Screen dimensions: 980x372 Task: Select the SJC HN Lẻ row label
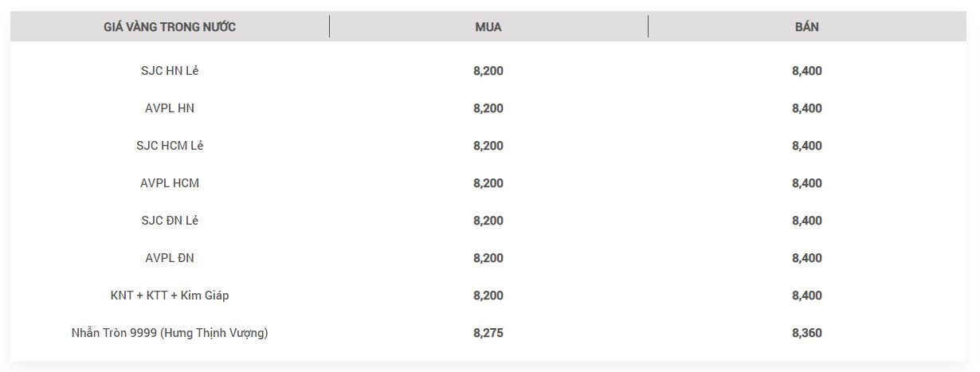pyautogui.click(x=170, y=71)
